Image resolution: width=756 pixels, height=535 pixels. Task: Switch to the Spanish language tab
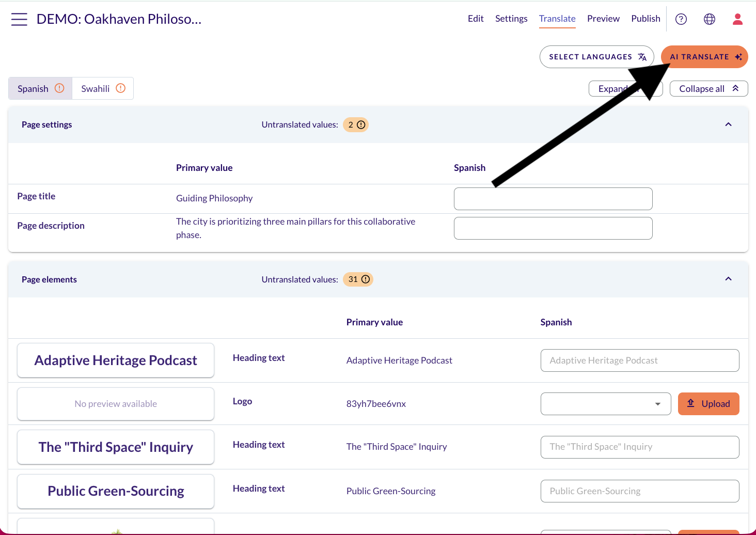pyautogui.click(x=40, y=88)
